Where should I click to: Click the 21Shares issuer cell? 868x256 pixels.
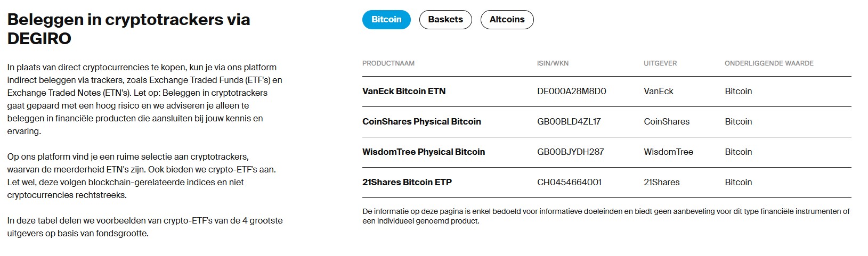coord(662,182)
